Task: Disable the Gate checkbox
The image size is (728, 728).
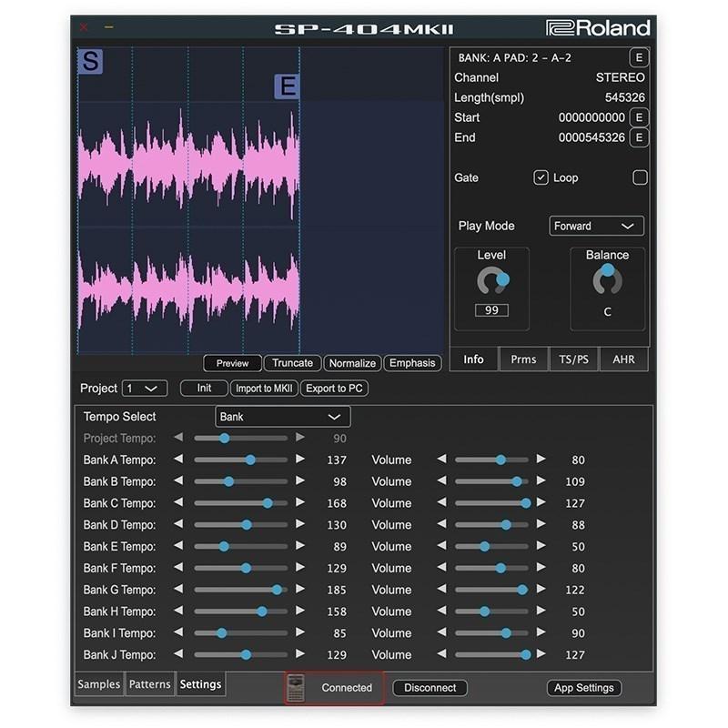Action: point(541,177)
